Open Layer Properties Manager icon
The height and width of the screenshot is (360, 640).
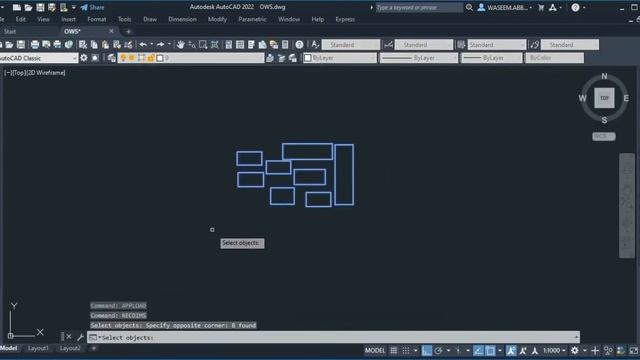111,58
